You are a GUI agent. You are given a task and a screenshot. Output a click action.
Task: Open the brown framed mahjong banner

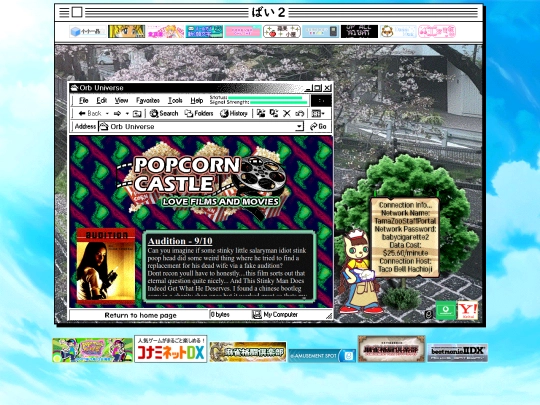pos(391,349)
